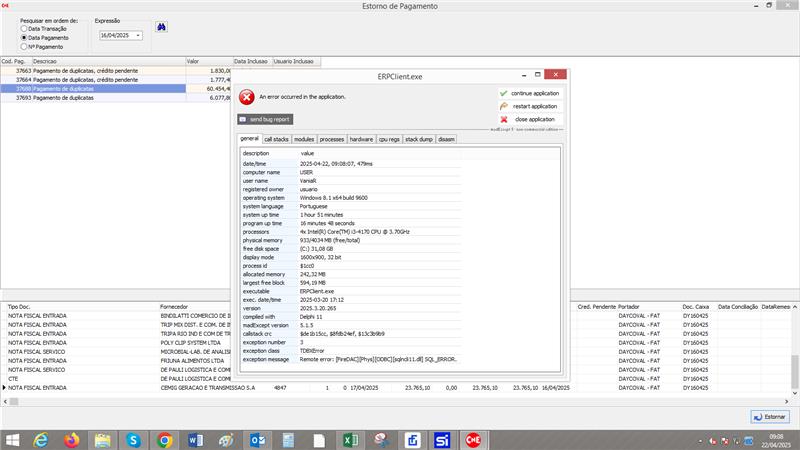Switch to the stack dump tab
This screenshot has width=800, height=450.
(419, 139)
